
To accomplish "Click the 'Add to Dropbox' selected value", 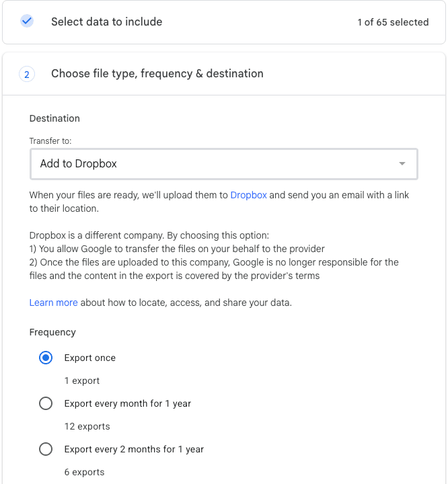I will point(79,163).
